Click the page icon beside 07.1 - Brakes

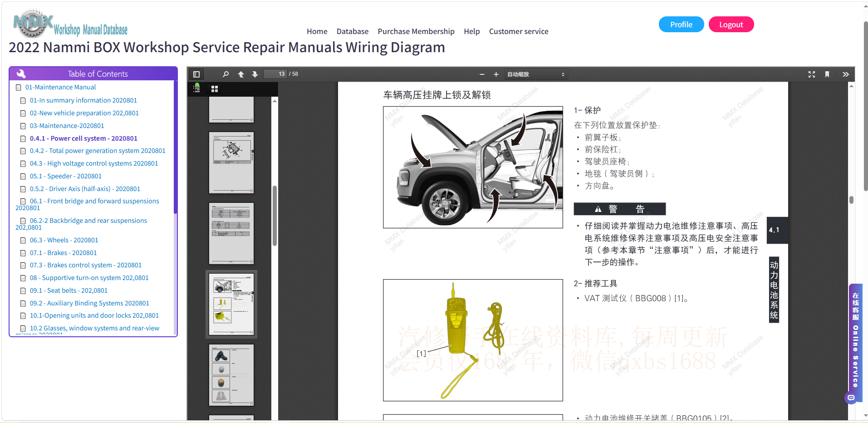23,253
